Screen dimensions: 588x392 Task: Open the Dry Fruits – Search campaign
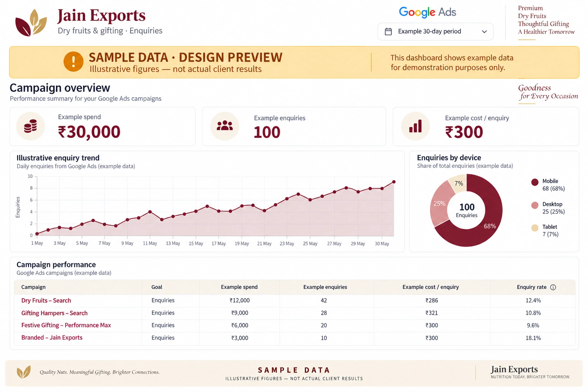pos(46,301)
